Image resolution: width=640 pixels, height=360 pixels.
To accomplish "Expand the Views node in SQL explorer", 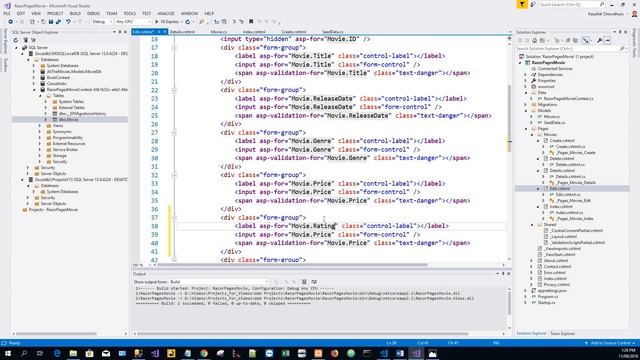I will 40,126.
